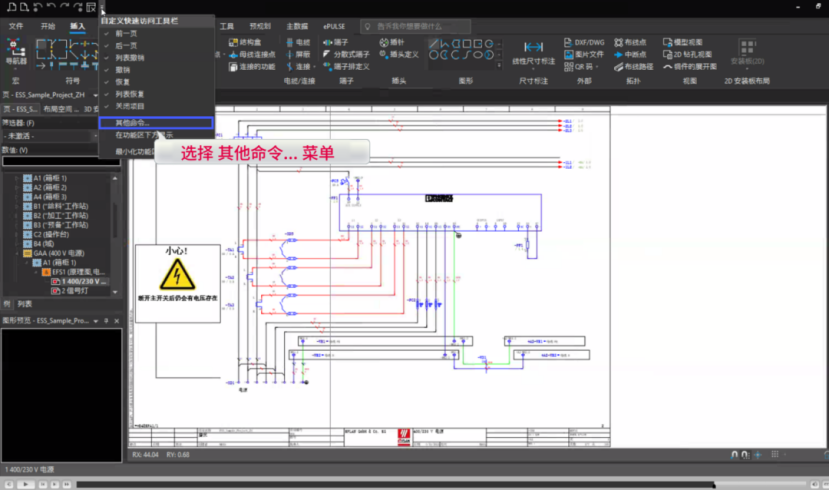Viewport: 830px width, 490px height.
Task: Open the filter dropdown showing - 未激活 -
Action: tap(50, 136)
